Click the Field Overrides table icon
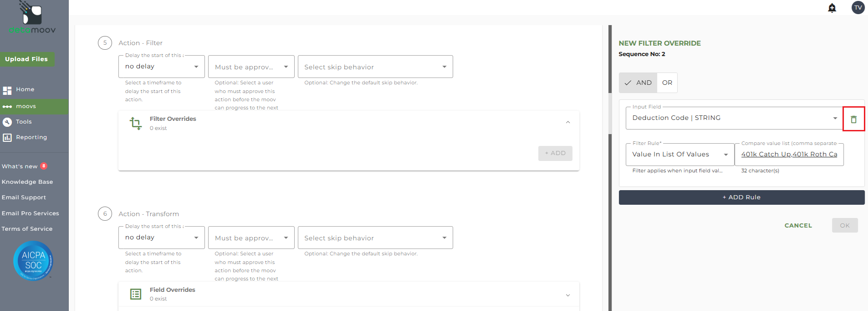 coord(136,294)
